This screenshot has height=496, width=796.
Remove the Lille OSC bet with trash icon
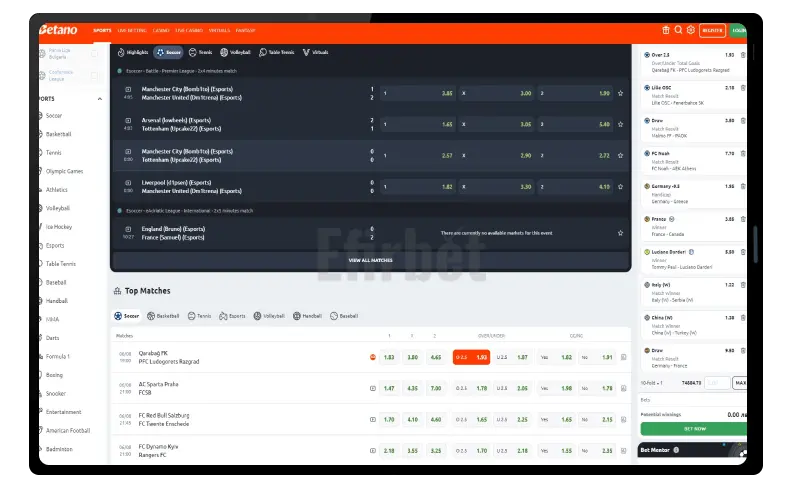(743, 87)
